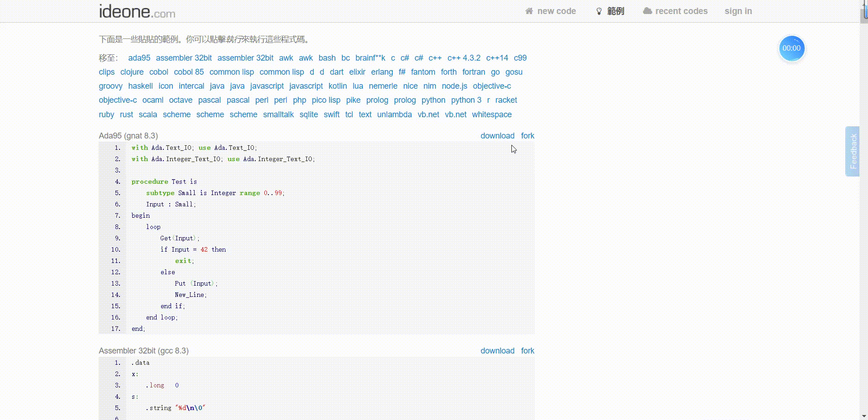Jump to the fantom sample

pyautogui.click(x=423, y=72)
